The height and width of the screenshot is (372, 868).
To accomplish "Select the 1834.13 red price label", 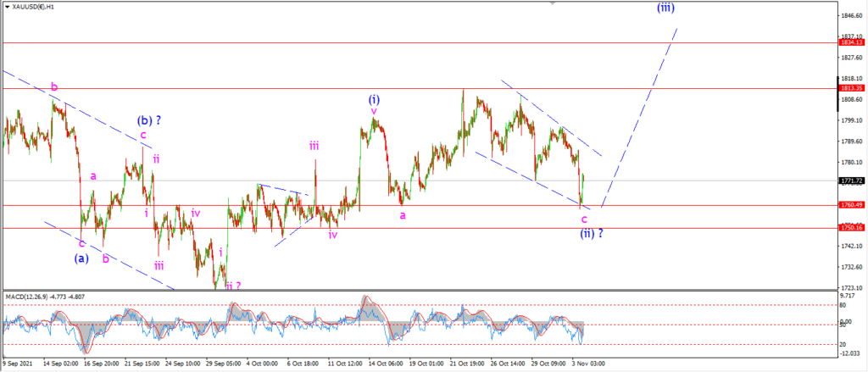I will [851, 42].
